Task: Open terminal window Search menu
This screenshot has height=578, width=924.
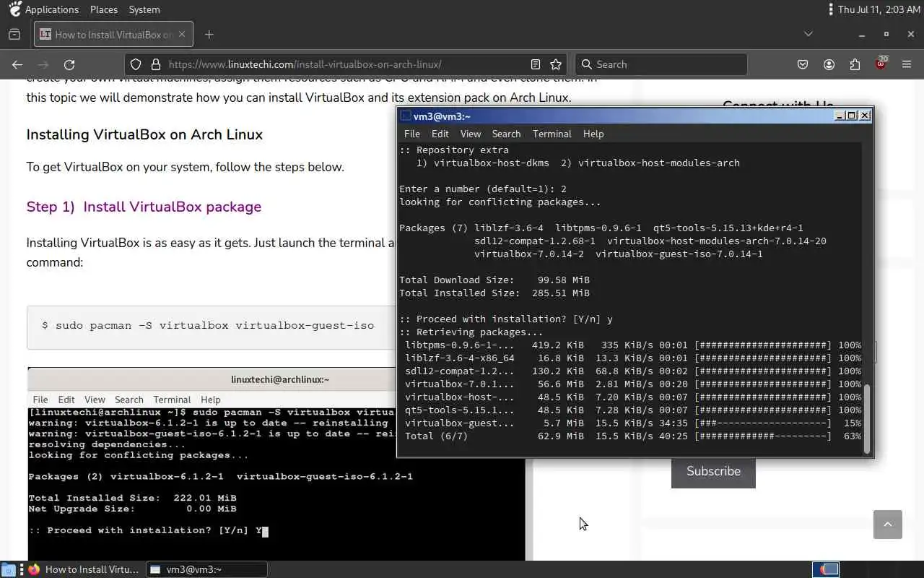Action: click(x=506, y=134)
